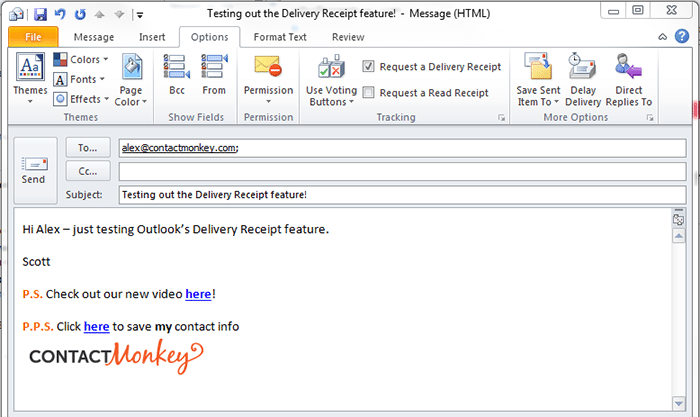The image size is (700, 417).
Task: Switch to the Format Text tab
Action: [280, 37]
